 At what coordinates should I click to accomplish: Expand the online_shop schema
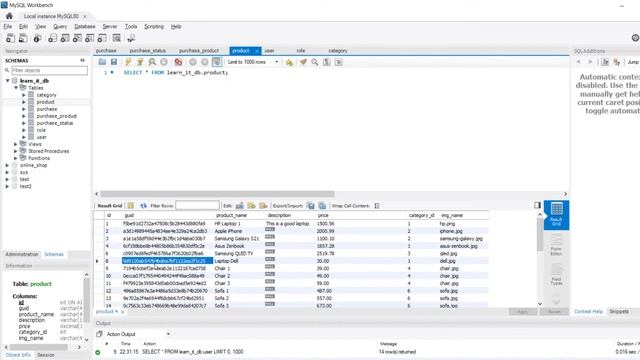(7, 165)
